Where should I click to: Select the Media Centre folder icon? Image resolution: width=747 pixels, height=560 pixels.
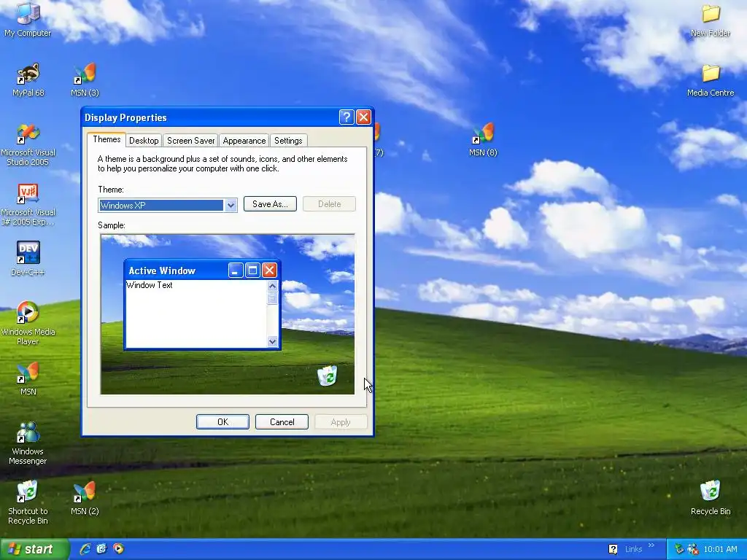(711, 80)
